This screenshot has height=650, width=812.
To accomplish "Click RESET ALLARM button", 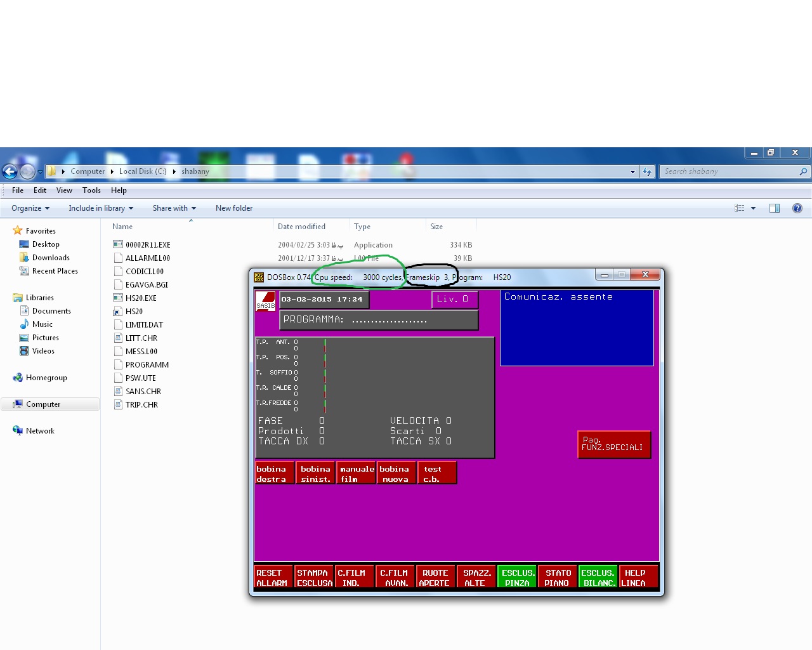I will [273, 578].
